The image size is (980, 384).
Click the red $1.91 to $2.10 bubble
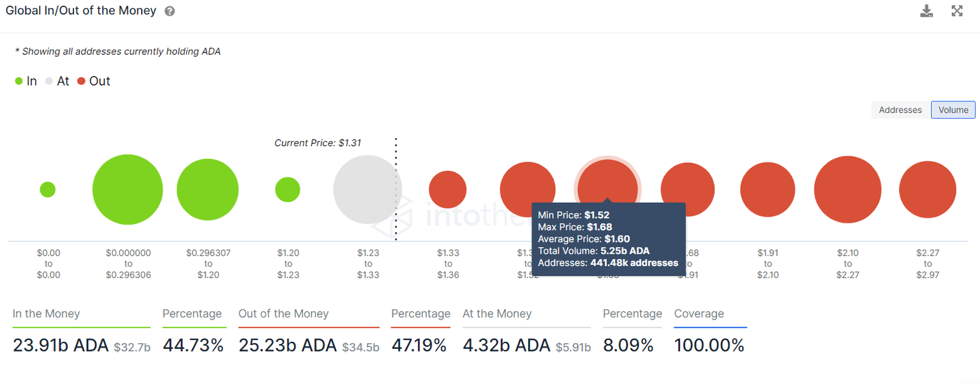[768, 189]
